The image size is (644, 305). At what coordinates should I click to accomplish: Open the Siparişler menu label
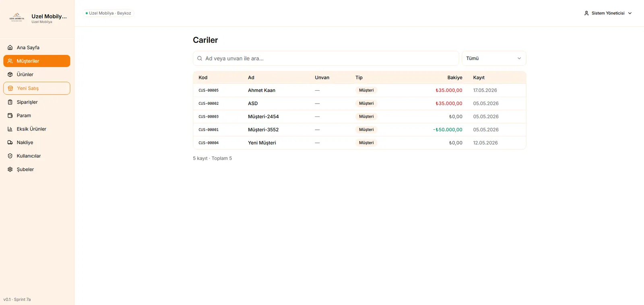(27, 102)
